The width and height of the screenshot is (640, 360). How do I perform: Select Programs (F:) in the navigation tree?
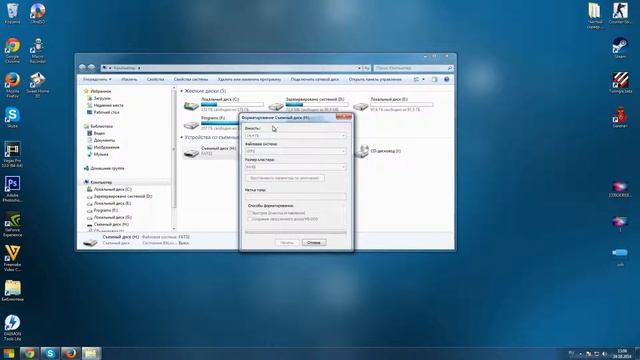pyautogui.click(x=105, y=210)
